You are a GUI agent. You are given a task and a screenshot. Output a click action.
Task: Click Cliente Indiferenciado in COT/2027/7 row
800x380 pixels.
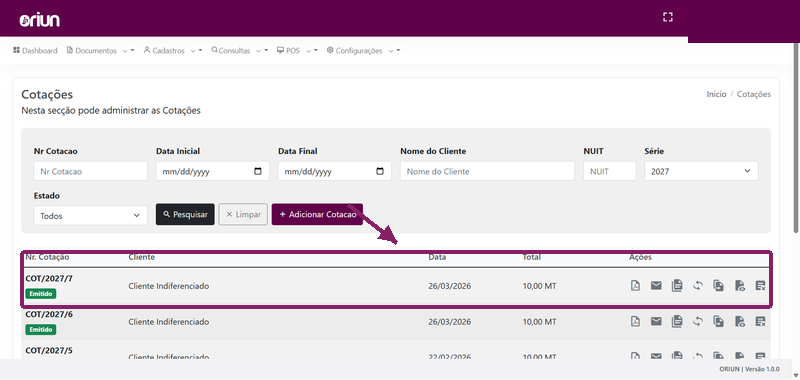pos(168,286)
